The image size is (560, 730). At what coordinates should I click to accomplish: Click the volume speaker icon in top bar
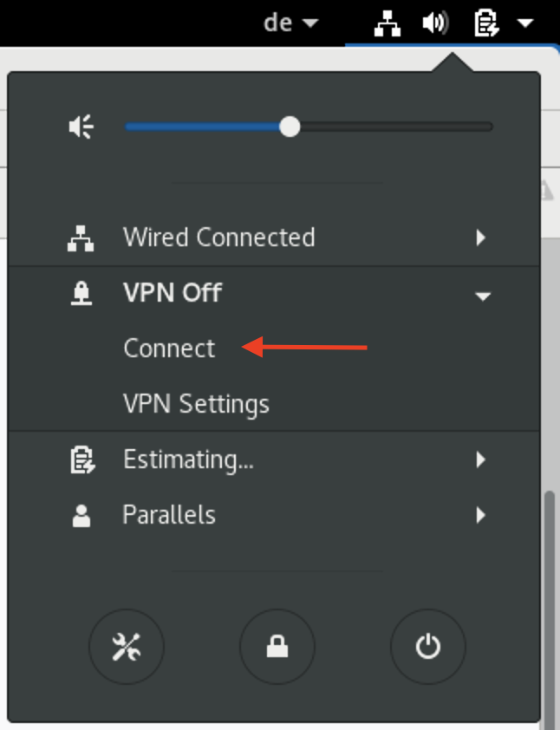[435, 23]
